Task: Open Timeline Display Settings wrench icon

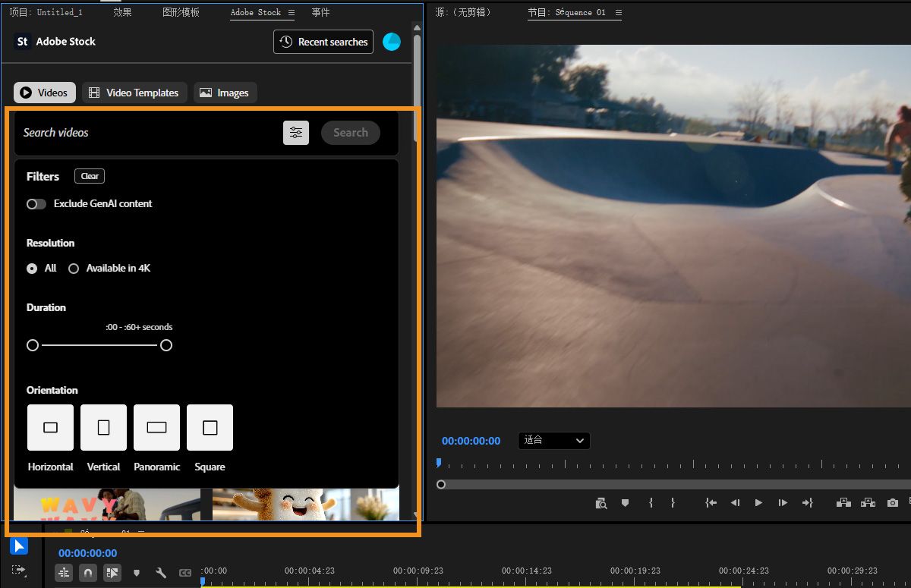Action: (161, 573)
